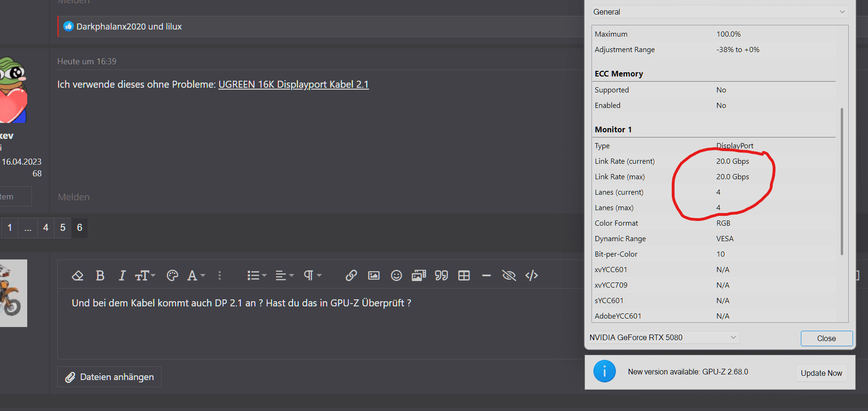Select the Link Rate (max) row

click(x=714, y=176)
